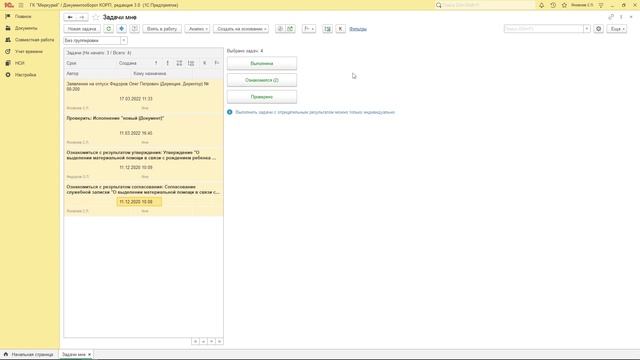
Task: Click the Ознакомился (2) button
Action: click(x=262, y=80)
